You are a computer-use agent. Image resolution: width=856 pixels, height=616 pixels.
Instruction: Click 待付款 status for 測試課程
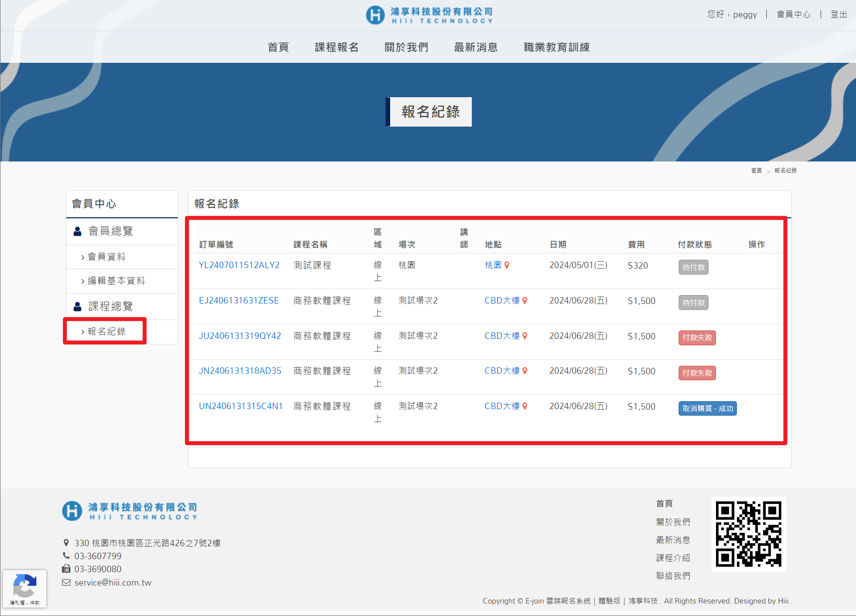coord(693,268)
